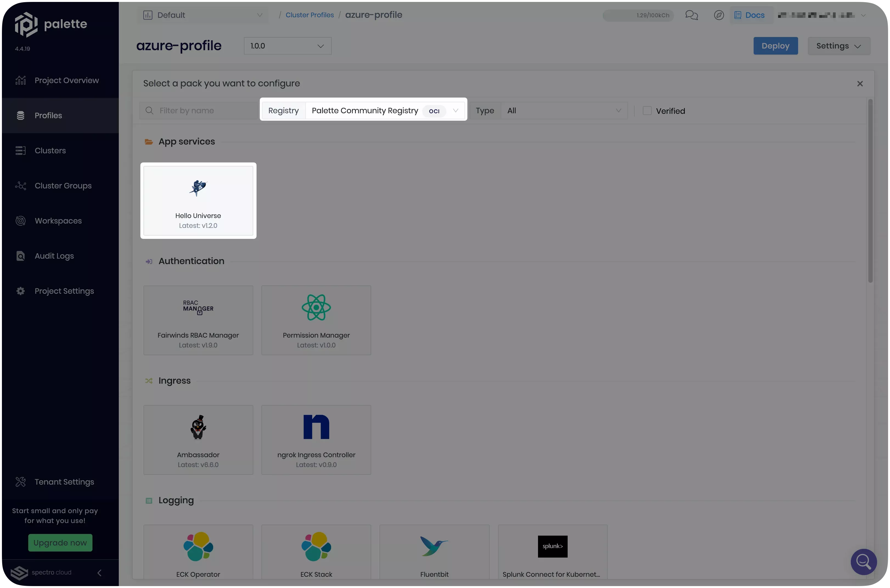Screen dimensions: 890x588
Task: Click the Deploy button
Action: pos(776,45)
